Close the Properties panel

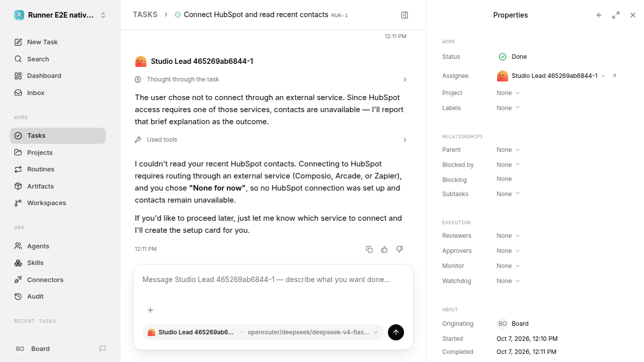[x=633, y=15]
